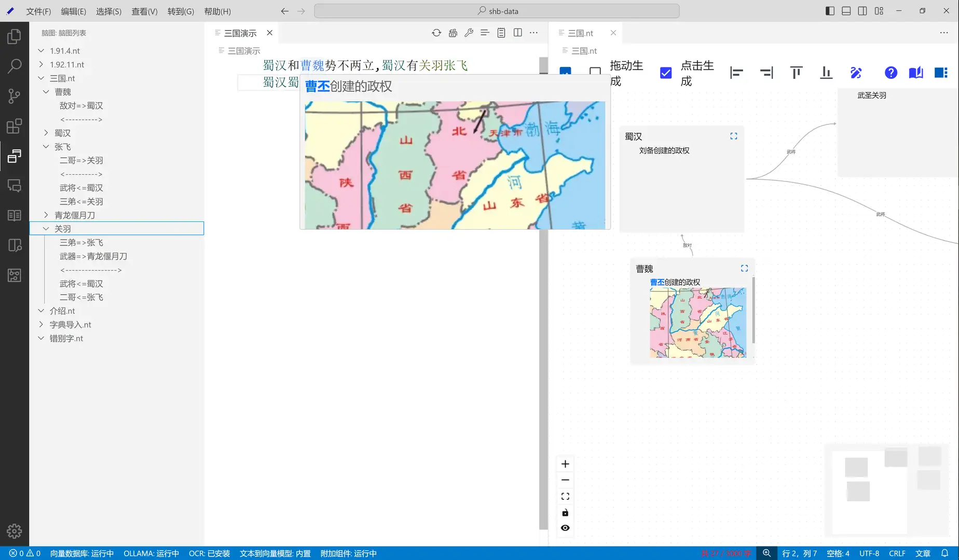959x560 pixels.
Task: Zoom in the mind map canvas
Action: [565, 464]
